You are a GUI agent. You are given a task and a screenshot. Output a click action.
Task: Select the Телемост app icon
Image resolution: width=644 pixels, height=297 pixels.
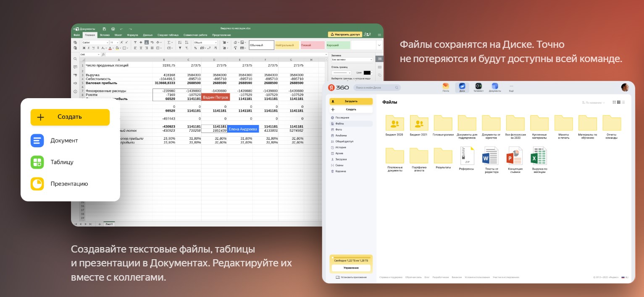(x=478, y=86)
